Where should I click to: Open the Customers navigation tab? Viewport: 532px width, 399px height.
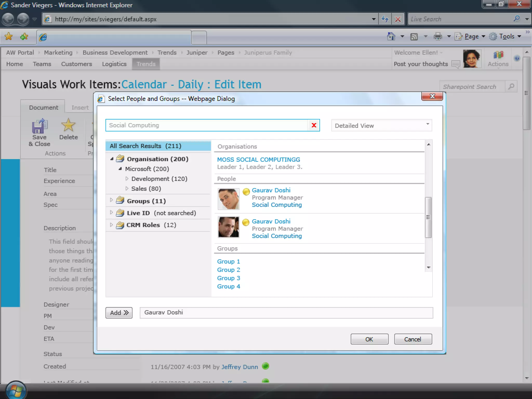[76, 64]
